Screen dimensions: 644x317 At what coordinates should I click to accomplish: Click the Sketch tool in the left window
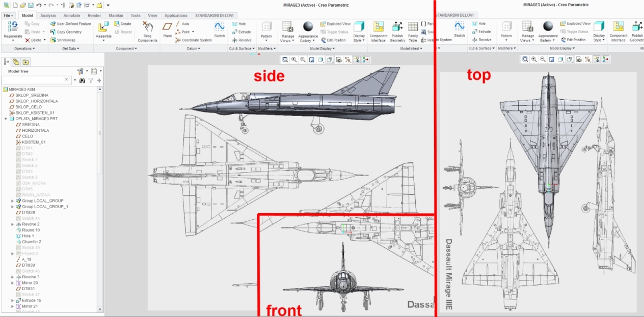[219, 30]
